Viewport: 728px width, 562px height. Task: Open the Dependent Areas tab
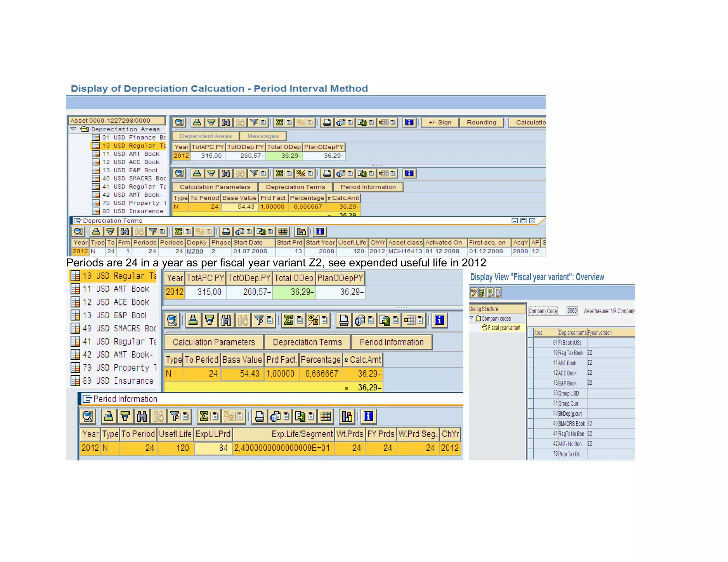click(x=205, y=136)
